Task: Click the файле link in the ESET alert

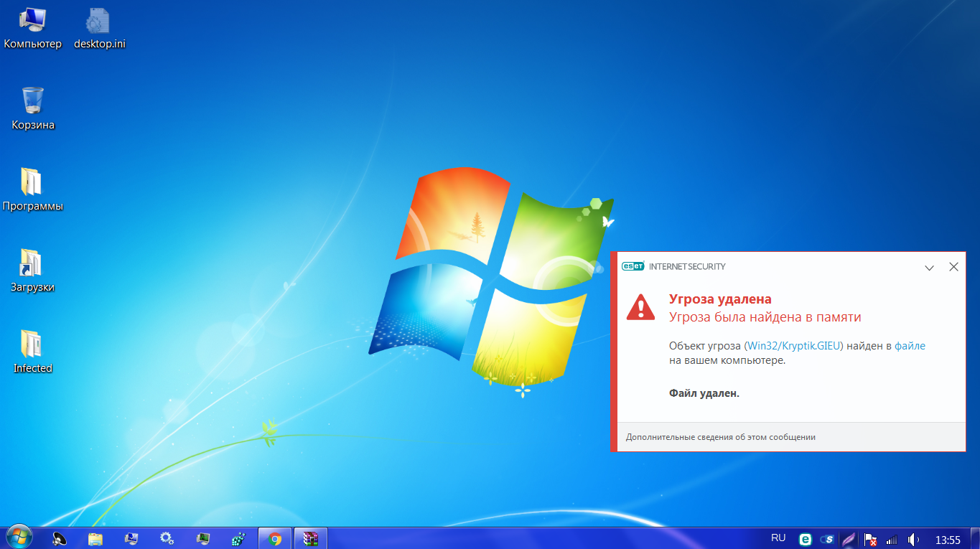Action: [910, 346]
